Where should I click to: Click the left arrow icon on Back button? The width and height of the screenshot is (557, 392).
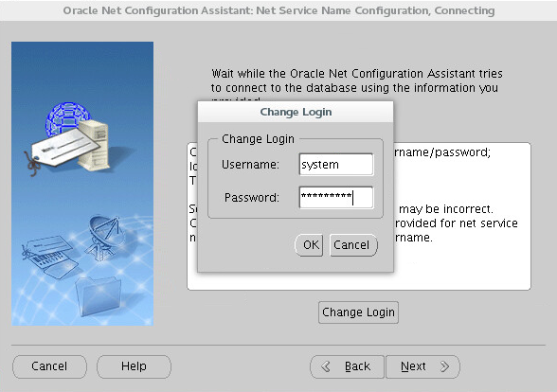coord(326,366)
